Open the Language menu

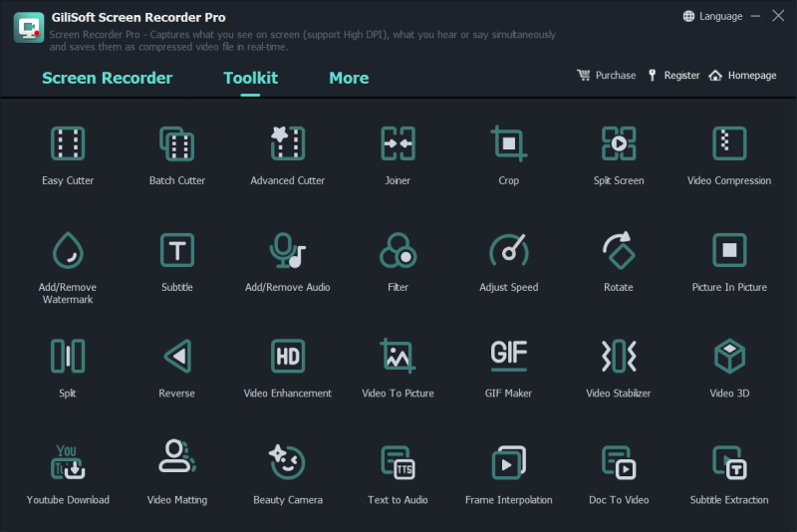pyautogui.click(x=712, y=16)
